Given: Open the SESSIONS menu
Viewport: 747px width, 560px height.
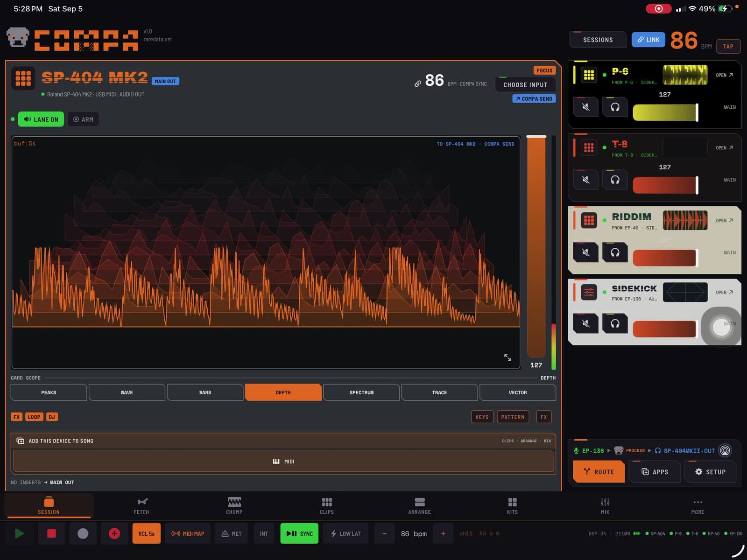Looking at the screenshot, I should tap(598, 40).
